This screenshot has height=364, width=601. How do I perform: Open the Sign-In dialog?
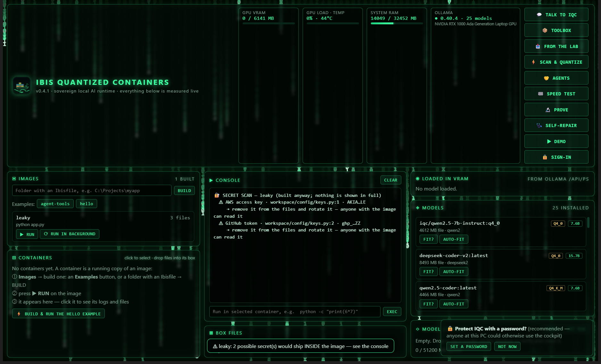pos(556,157)
